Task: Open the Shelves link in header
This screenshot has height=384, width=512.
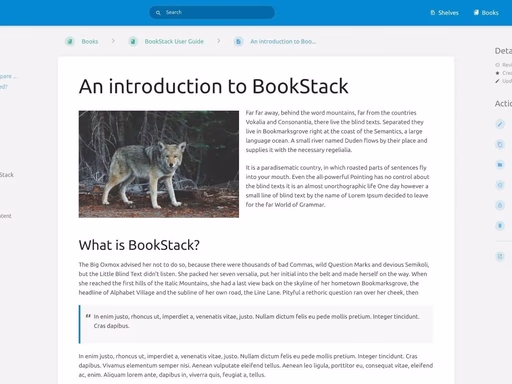Action: tap(445, 13)
